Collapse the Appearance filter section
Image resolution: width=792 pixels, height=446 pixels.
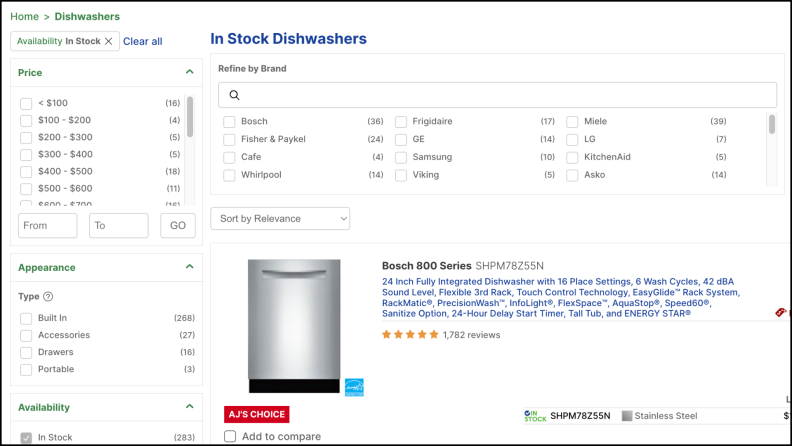point(189,267)
